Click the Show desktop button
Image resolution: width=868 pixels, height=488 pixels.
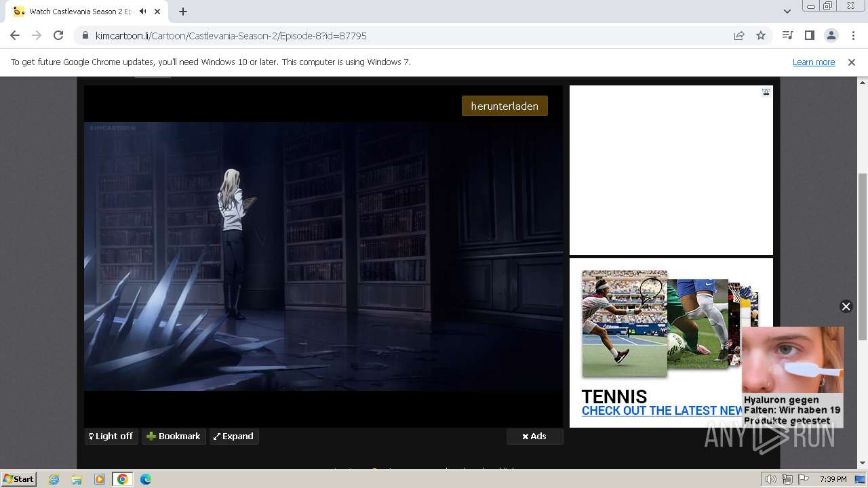861,479
